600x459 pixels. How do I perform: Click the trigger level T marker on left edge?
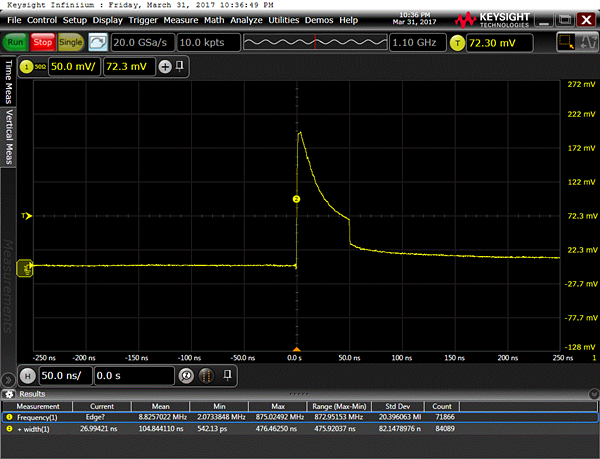click(27, 216)
